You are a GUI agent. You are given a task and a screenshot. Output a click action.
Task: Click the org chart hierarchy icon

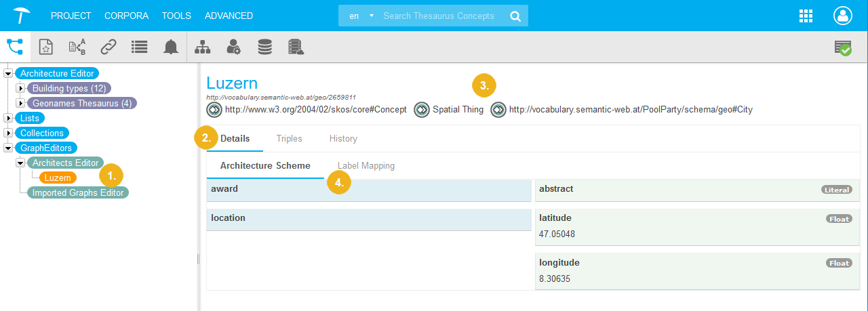(x=203, y=47)
